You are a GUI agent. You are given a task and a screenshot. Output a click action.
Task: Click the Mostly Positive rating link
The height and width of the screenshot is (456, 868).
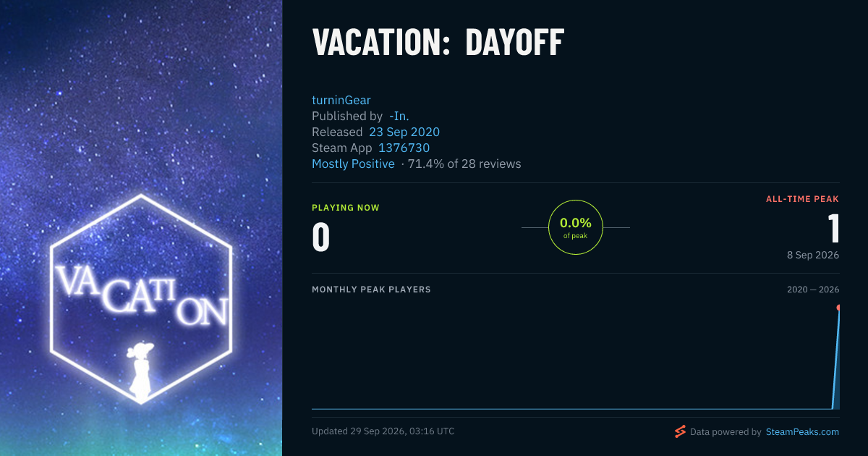click(353, 164)
